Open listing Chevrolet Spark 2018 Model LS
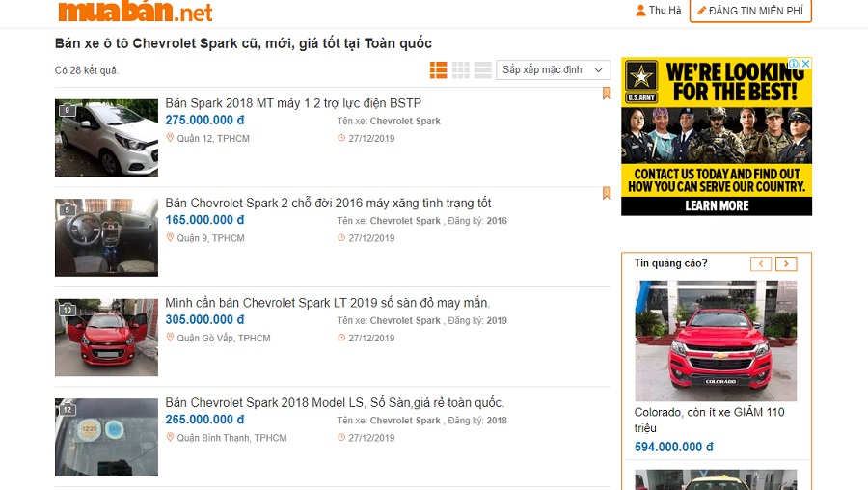Screen dimensions: 868x490 pyautogui.click(x=335, y=402)
